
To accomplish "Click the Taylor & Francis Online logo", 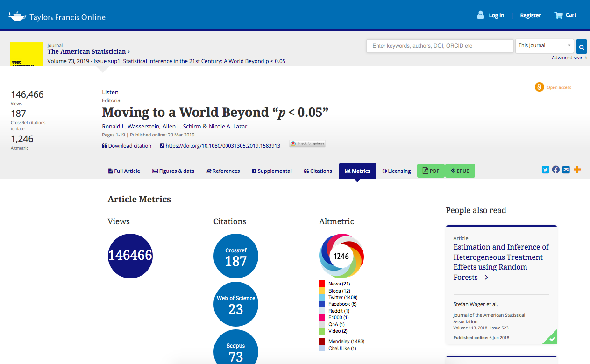I will [57, 17].
